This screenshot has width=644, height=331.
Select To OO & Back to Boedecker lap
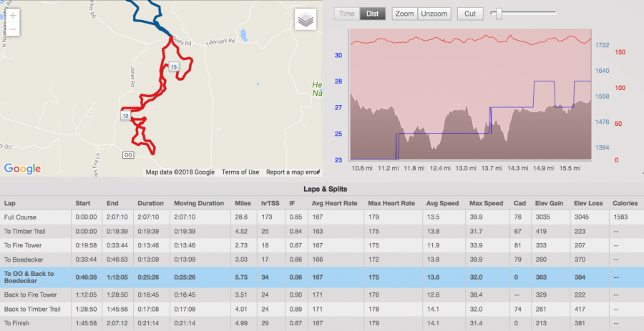pos(322,277)
